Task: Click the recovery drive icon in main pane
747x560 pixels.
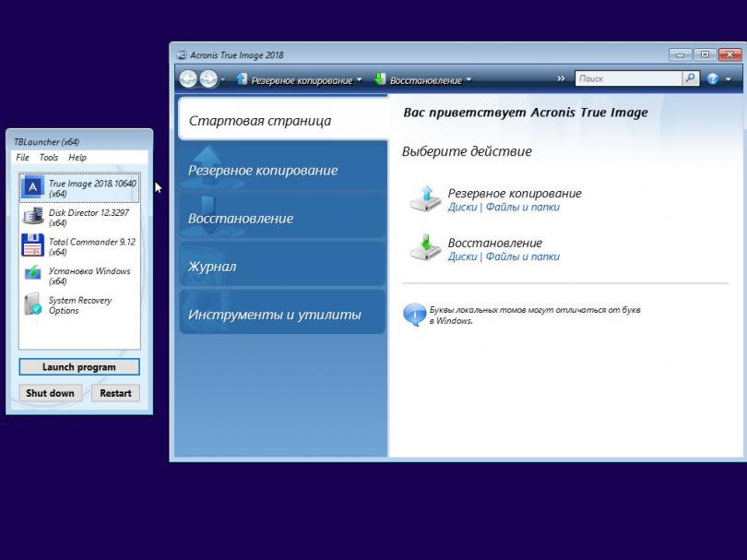Action: coord(425,248)
